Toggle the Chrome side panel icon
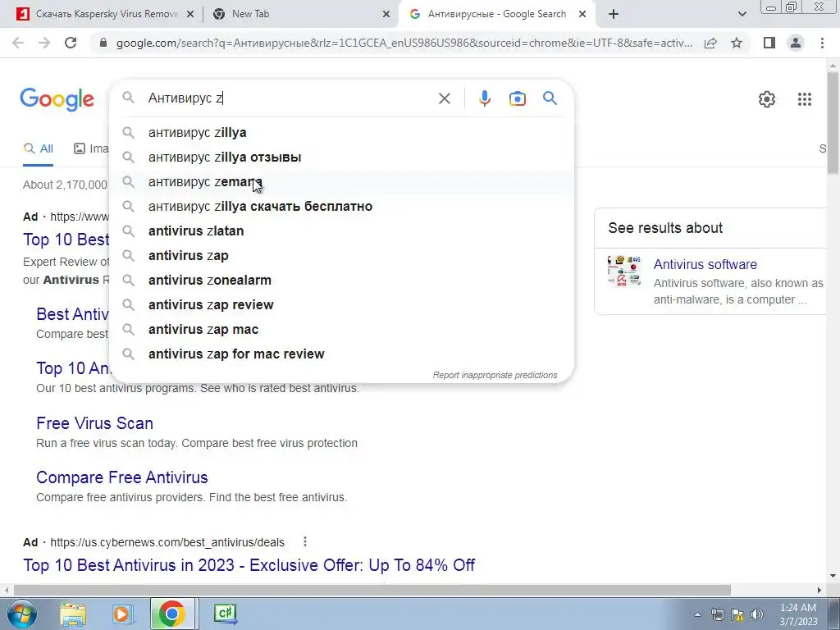This screenshot has width=840, height=630. tap(769, 43)
